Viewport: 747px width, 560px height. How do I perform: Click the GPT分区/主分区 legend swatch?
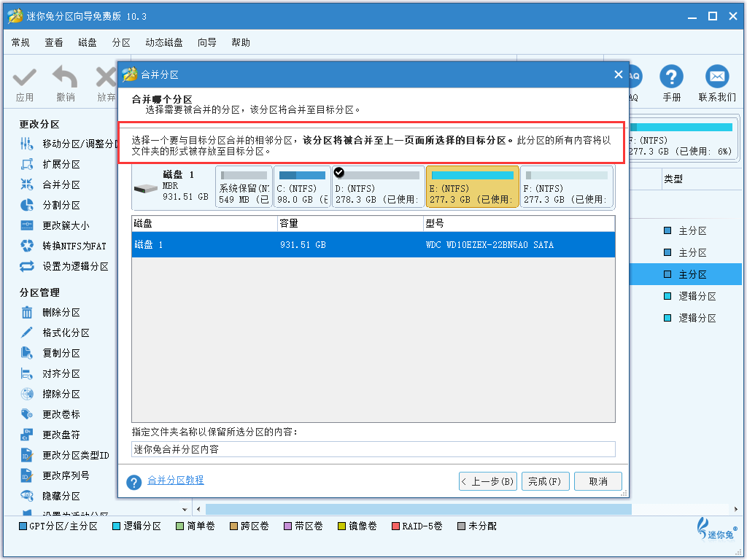click(x=23, y=526)
